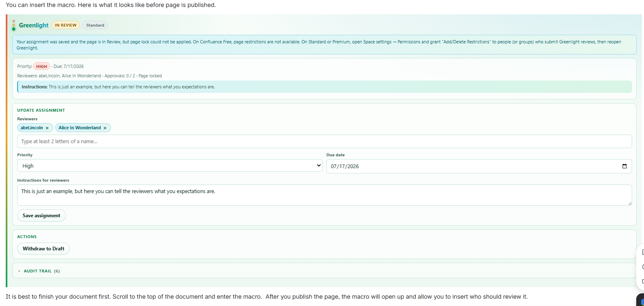Remove reviewer abeLincoln with the x
The width and height of the screenshot is (644, 306).
tap(47, 128)
